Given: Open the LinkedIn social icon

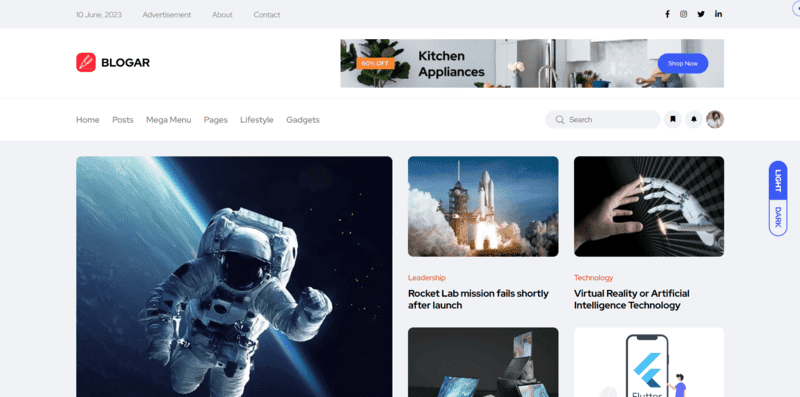Looking at the screenshot, I should click(x=718, y=14).
